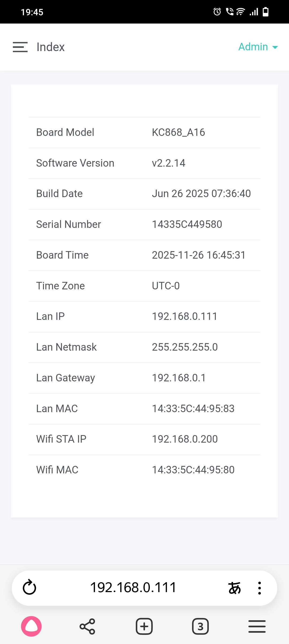Open a new tab with plus icon

[x=144, y=626]
